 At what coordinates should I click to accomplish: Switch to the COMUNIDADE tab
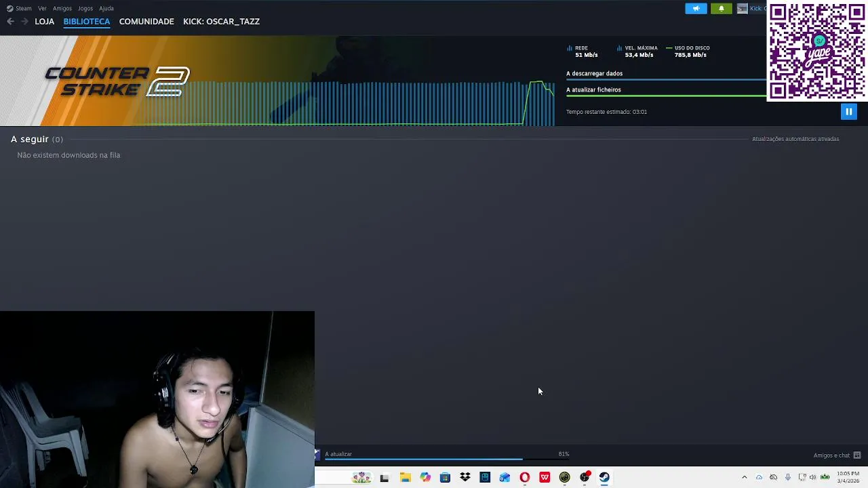coord(146,22)
